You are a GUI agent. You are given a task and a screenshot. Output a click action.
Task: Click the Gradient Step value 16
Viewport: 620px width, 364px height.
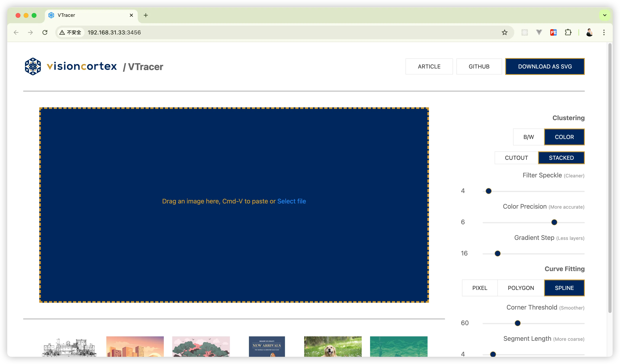tap(464, 253)
